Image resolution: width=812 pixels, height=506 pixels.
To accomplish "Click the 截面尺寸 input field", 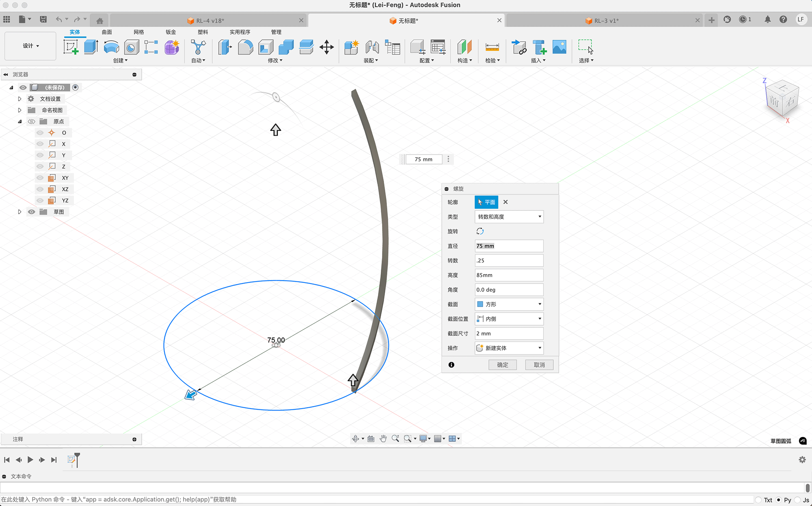I will pyautogui.click(x=509, y=333).
